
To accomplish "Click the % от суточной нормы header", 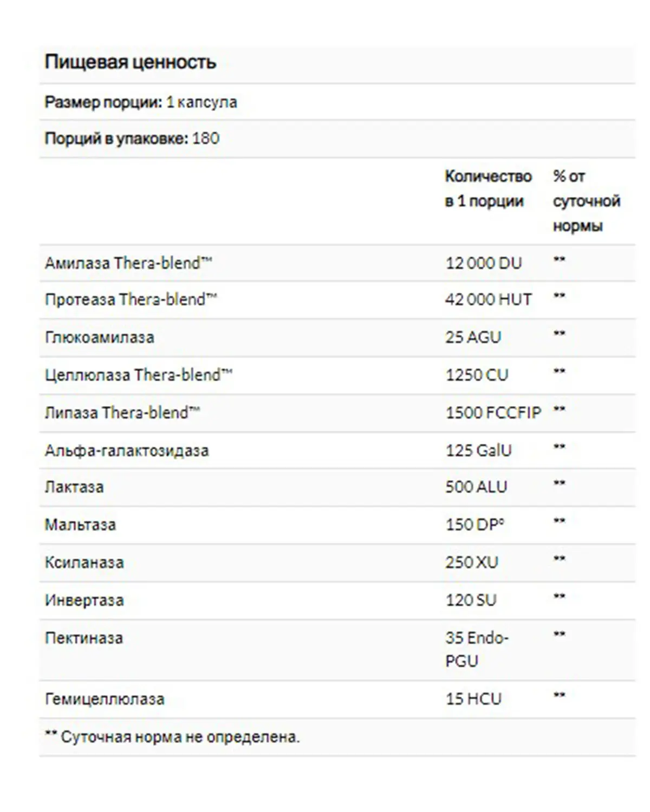I will click(x=586, y=201).
